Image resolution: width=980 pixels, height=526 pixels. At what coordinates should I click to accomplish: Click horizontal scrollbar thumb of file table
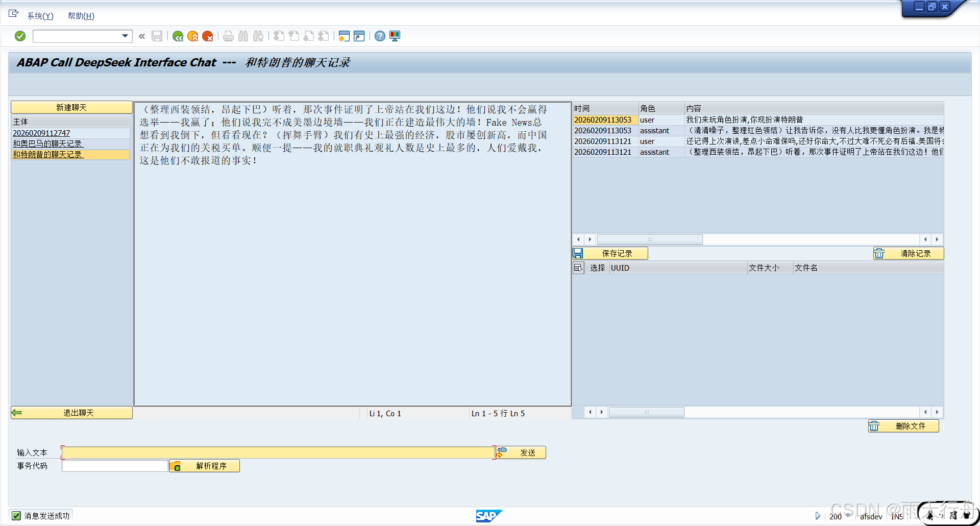point(646,412)
